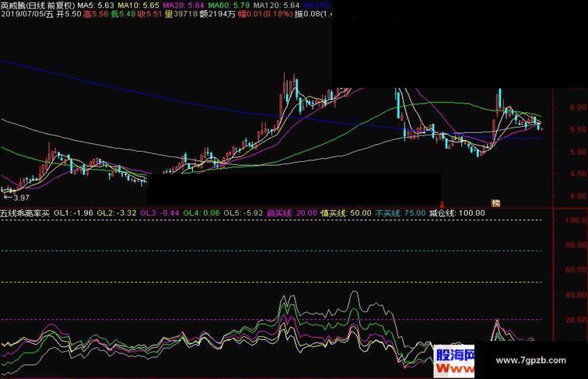Click the change value '幅0.01(0.18%)'
The width and height of the screenshot is (588, 379).
[x=265, y=14]
